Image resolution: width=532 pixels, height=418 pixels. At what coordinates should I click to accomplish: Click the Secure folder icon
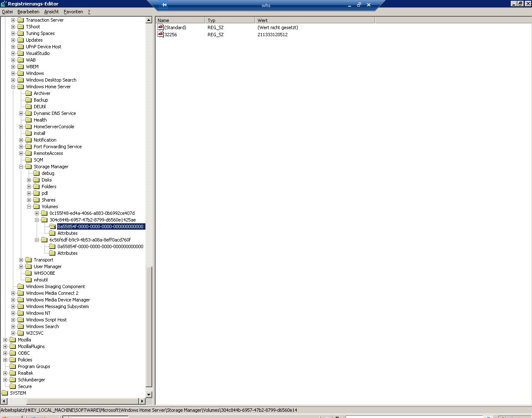pyautogui.click(x=12, y=386)
